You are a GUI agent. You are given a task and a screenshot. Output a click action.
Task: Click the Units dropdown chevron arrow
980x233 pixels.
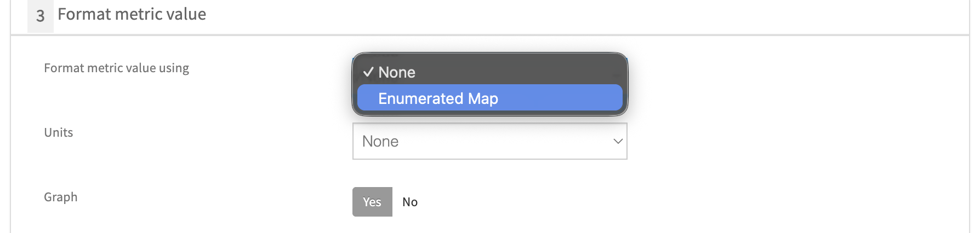[618, 141]
